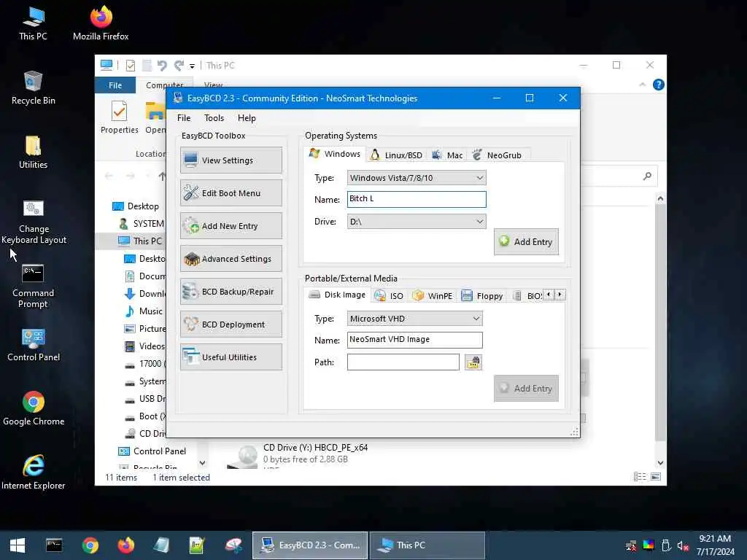Switch to This PC taskbar button

(x=427, y=545)
